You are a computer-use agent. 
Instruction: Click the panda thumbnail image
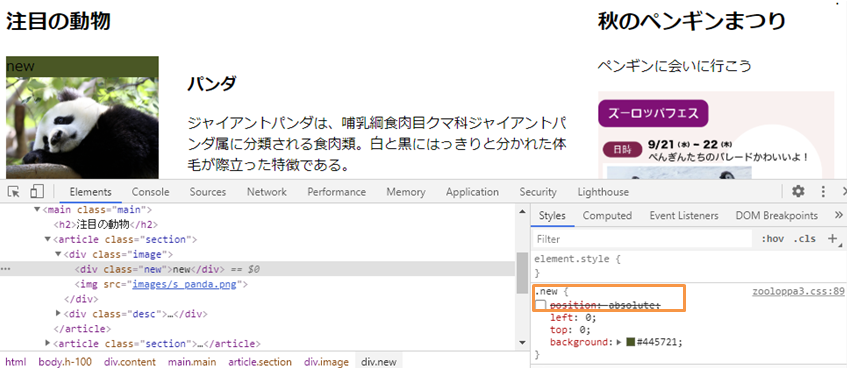point(82,128)
